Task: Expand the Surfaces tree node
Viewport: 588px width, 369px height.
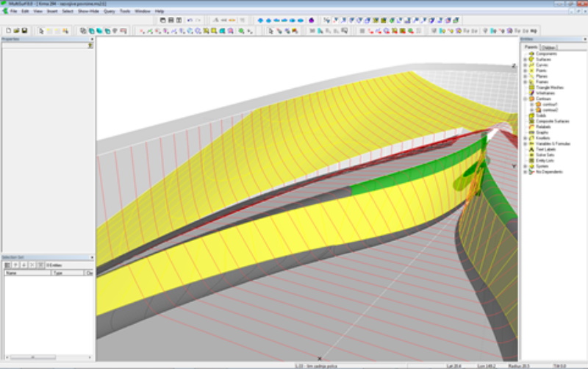Action: (525, 59)
